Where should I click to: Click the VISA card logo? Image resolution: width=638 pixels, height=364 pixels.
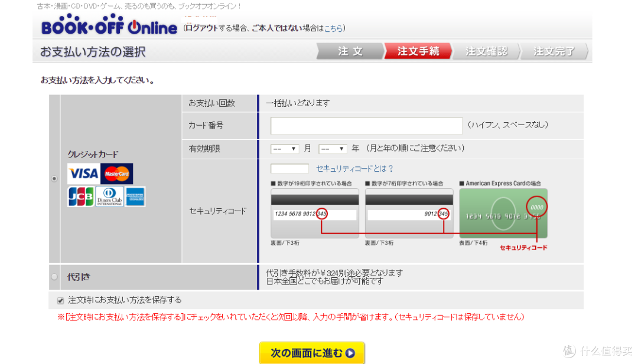click(83, 174)
